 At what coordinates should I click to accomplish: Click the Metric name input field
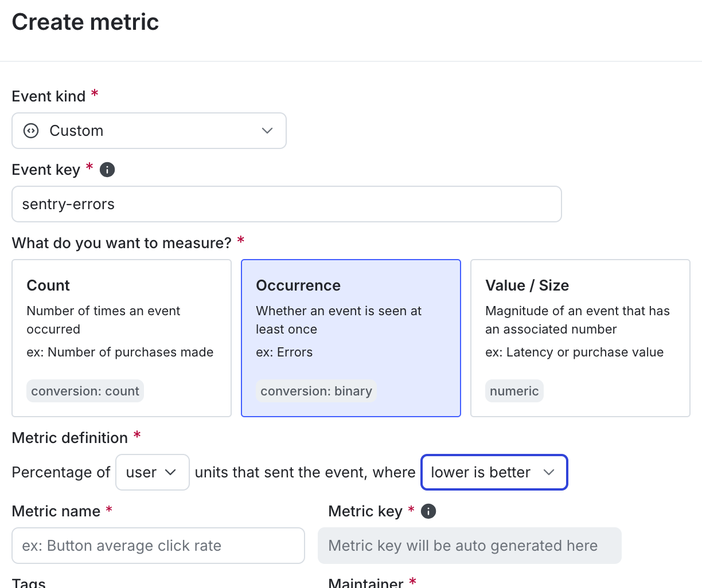tap(158, 546)
